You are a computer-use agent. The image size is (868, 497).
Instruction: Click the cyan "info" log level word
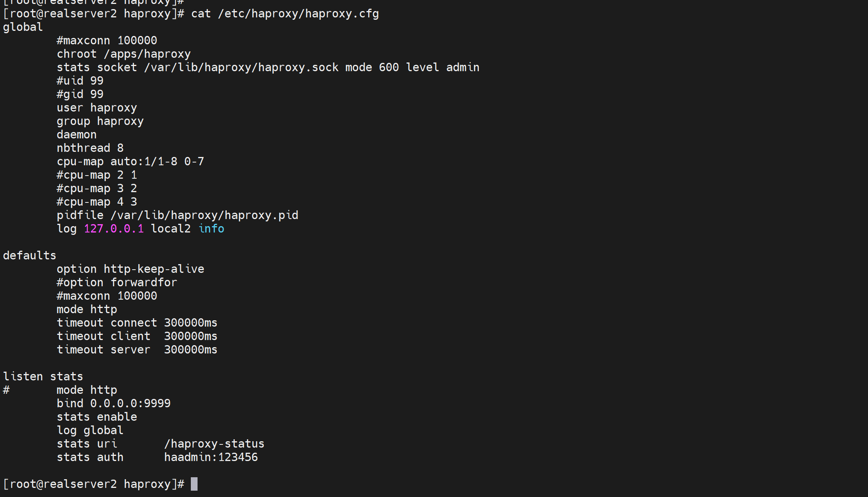[211, 229]
